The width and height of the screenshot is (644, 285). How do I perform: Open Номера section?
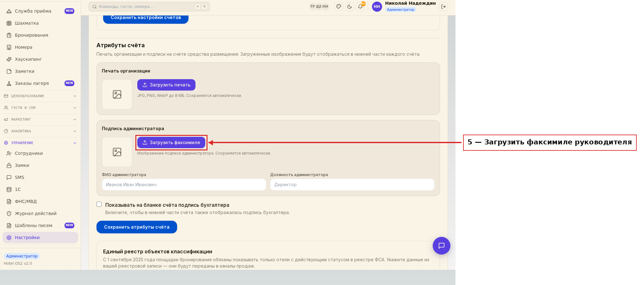point(40,47)
